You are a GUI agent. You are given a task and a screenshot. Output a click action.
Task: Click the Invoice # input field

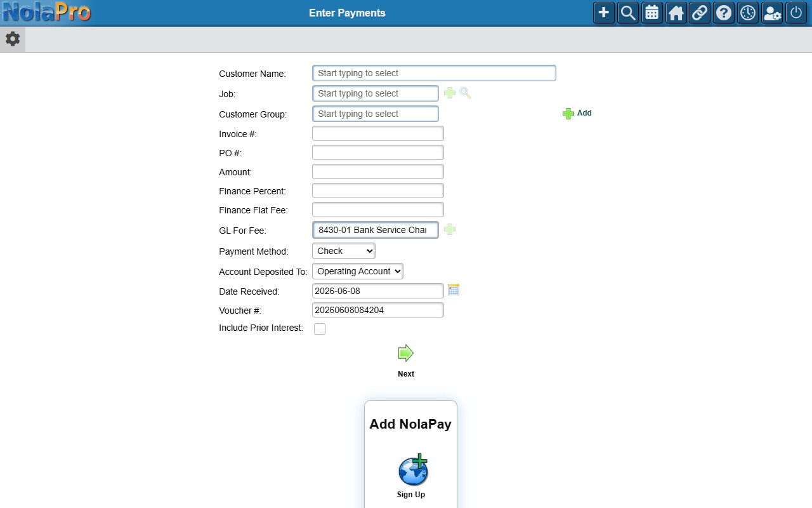[x=378, y=133]
